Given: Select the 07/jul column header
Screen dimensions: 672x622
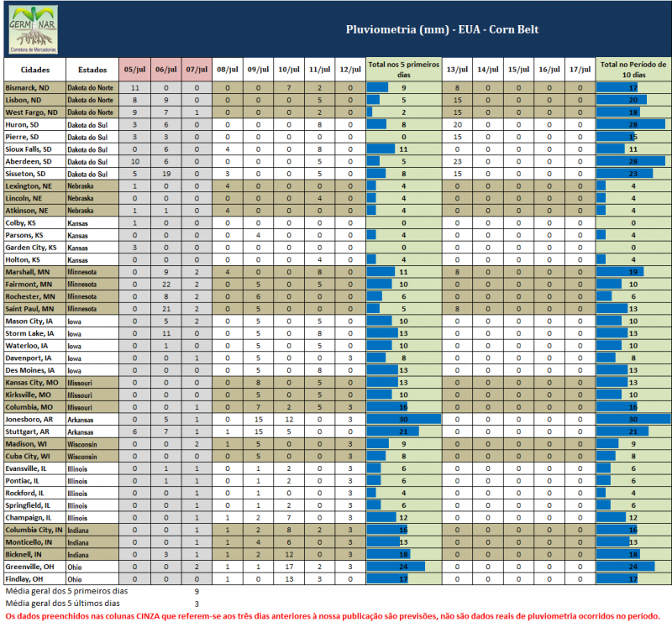Looking at the screenshot, I should pyautogui.click(x=197, y=70).
